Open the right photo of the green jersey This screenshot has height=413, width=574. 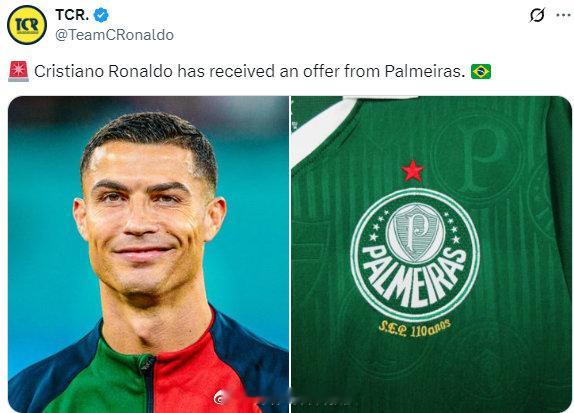[432, 254]
